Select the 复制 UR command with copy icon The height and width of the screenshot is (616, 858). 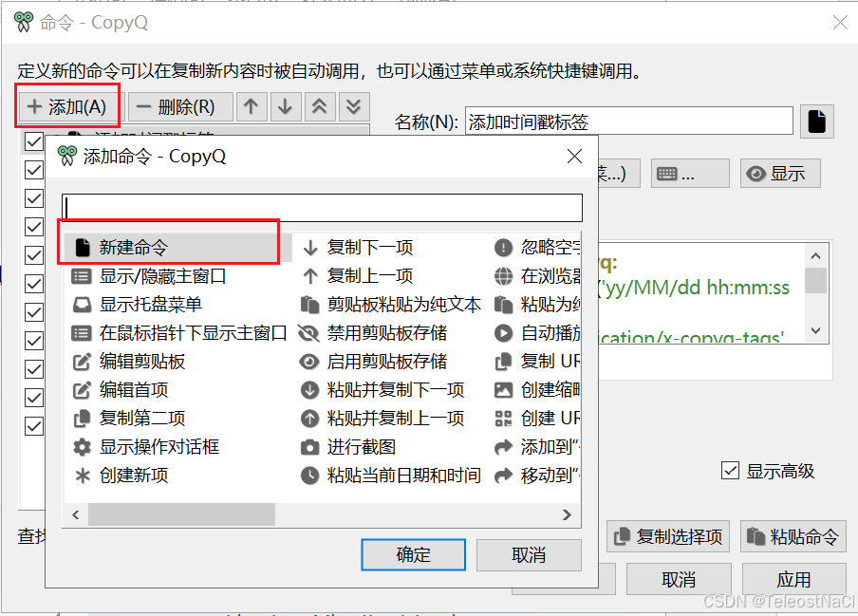(x=537, y=361)
